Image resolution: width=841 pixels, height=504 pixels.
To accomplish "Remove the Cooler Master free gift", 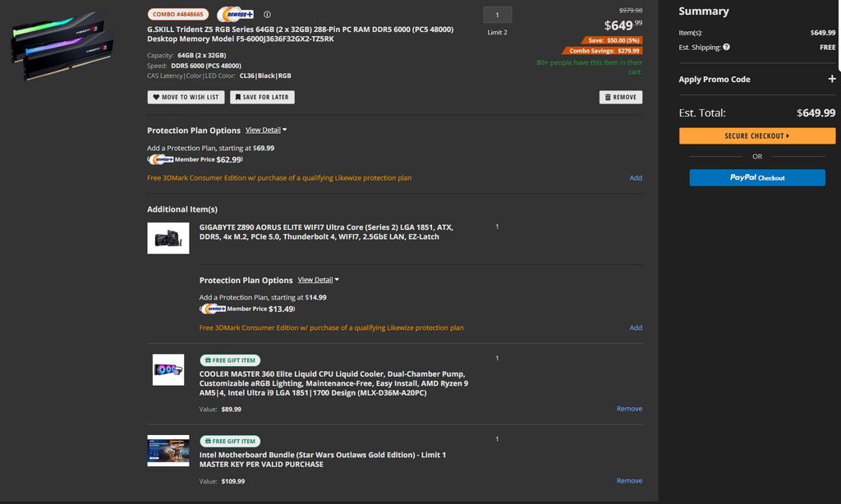I will pyautogui.click(x=629, y=409).
